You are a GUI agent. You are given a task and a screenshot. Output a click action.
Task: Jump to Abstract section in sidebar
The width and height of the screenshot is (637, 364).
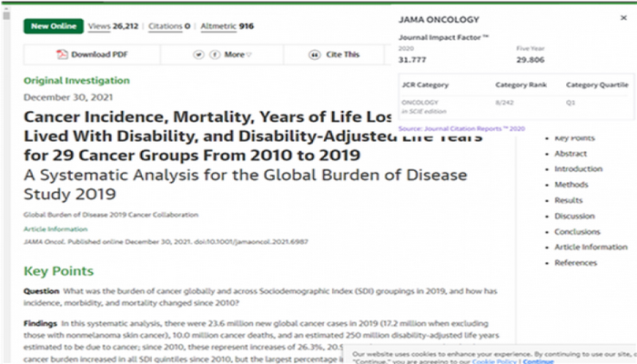pos(571,154)
